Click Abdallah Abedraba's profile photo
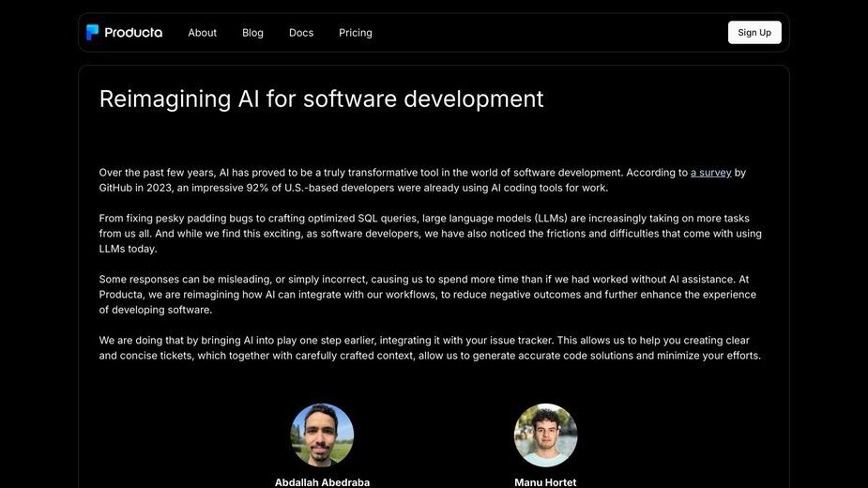The width and height of the screenshot is (868, 488). [x=322, y=435]
